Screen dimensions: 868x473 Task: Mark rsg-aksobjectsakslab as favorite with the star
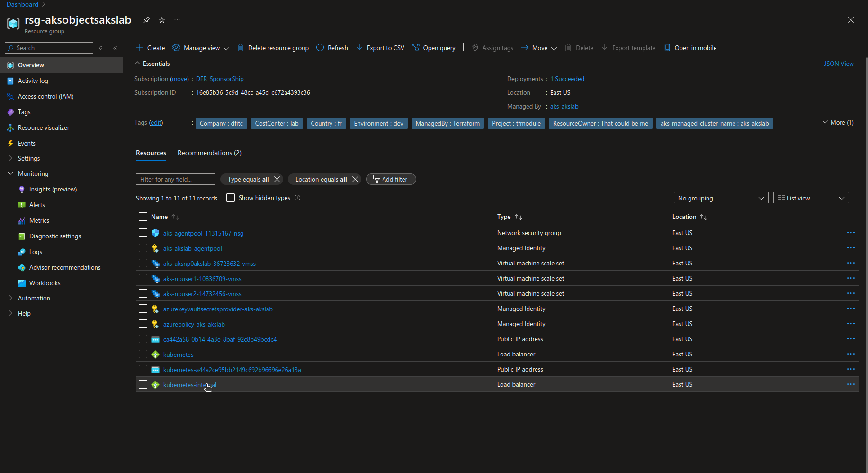coord(162,20)
